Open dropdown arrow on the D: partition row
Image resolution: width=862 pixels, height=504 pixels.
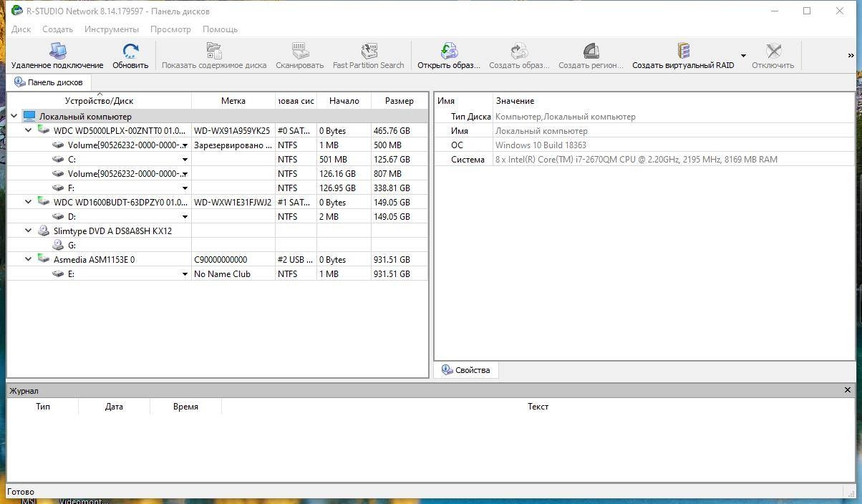click(185, 217)
